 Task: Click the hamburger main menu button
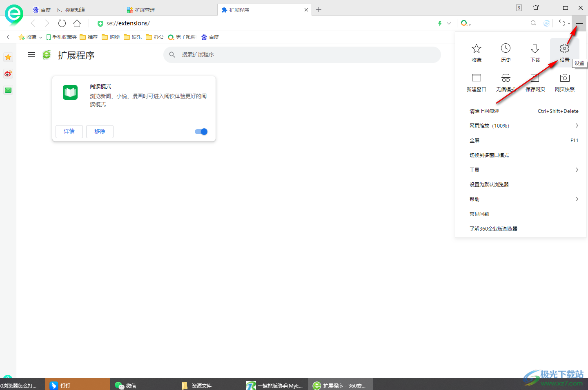coord(579,23)
